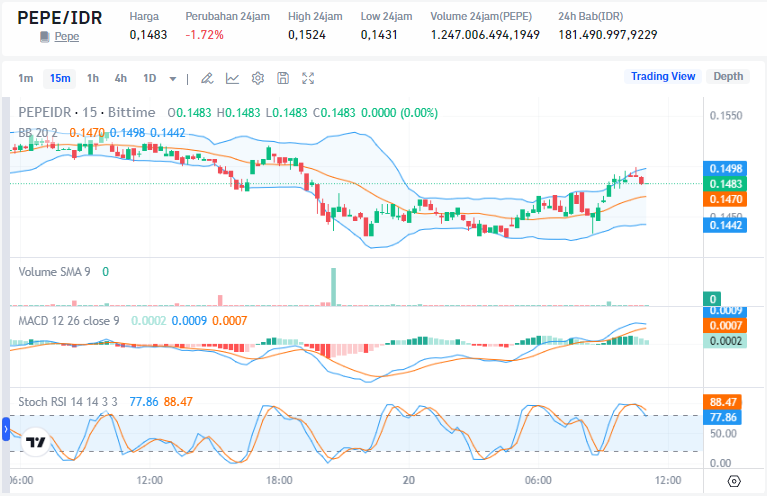This screenshot has height=496, width=767.
Task: Select the Stoch RSI 14 14 3 3 label
Action: (x=68, y=402)
